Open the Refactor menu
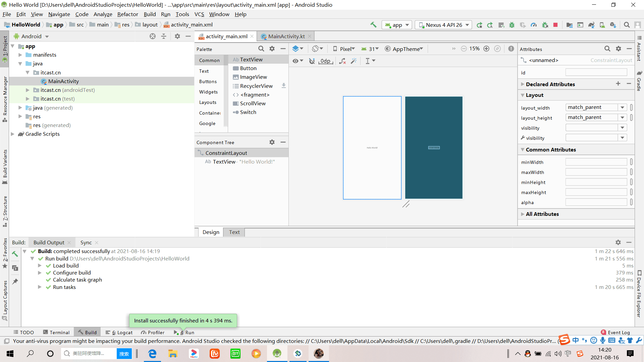 [127, 14]
